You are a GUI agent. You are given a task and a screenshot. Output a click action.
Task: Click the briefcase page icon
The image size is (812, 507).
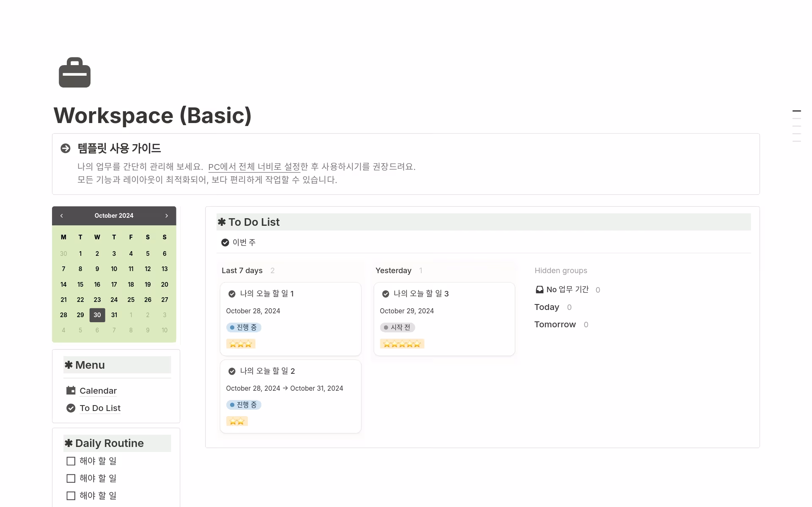(x=74, y=73)
